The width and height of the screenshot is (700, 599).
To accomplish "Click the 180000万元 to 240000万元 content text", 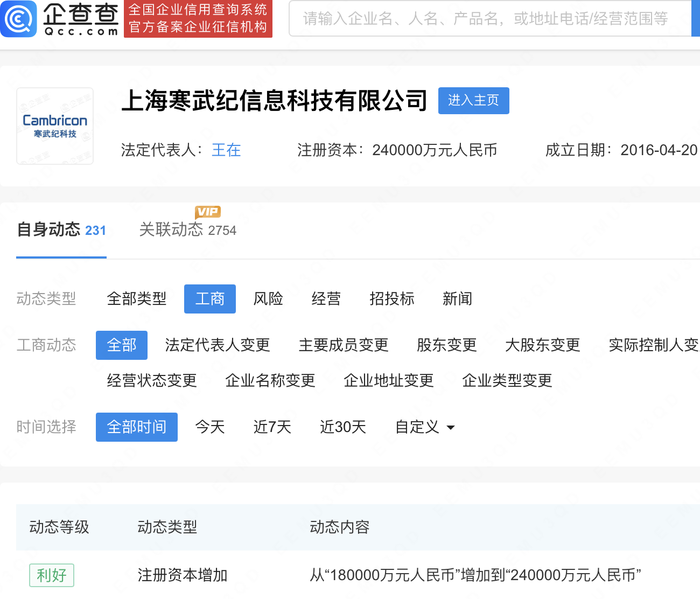I will tap(475, 575).
